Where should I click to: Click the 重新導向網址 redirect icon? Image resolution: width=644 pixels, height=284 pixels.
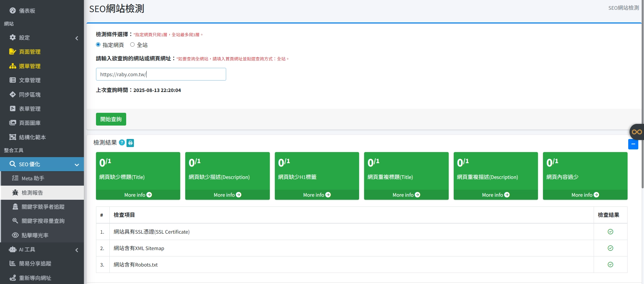tap(13, 278)
